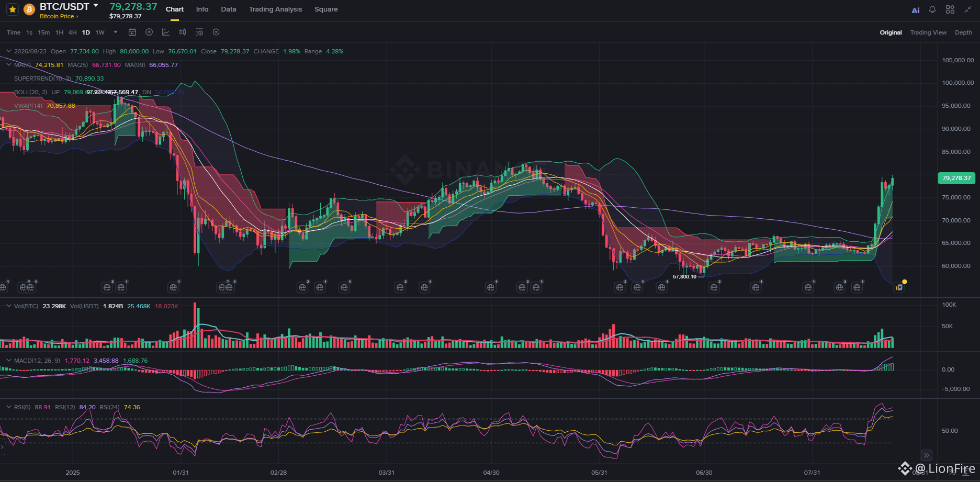
Task: Open the globe event marker under 04/30
Action: pos(490,287)
